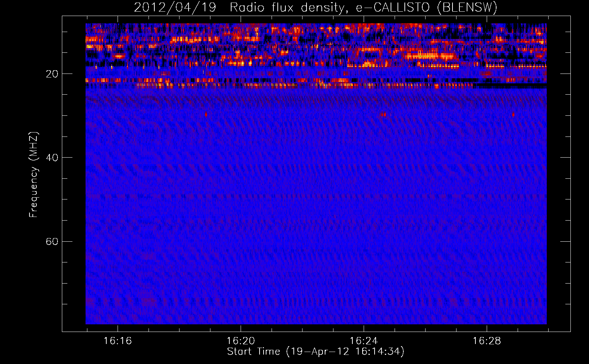
Task: Click the 60 MHz frequency tick label
Action: (x=52, y=241)
